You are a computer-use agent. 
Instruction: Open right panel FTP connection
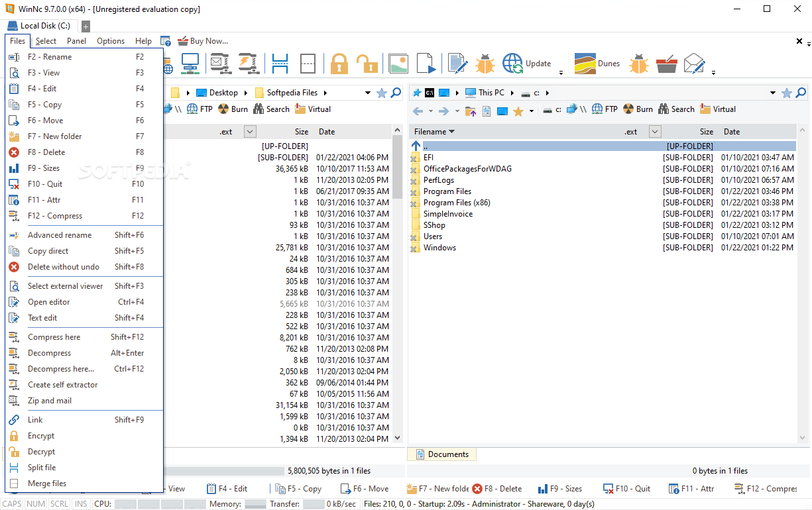point(605,109)
